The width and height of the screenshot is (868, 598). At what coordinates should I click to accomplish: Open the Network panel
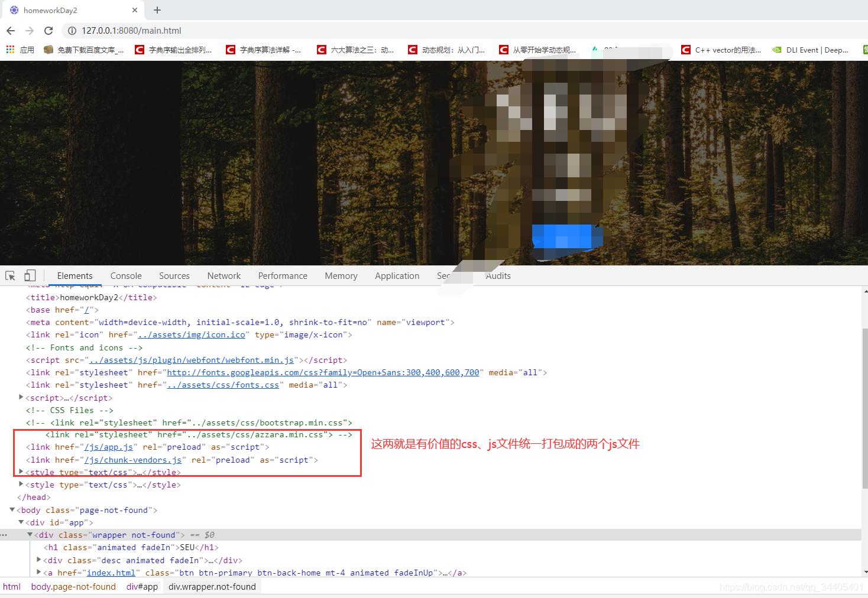[x=224, y=276]
